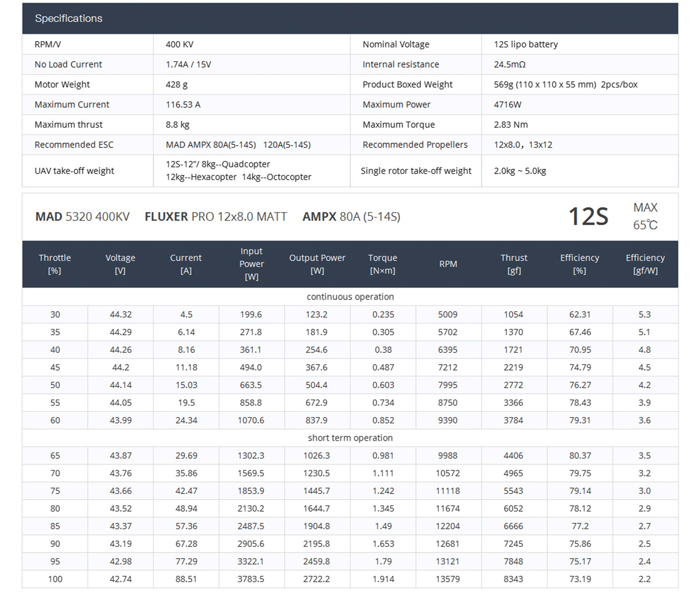
Task: Click the Recommended ESC label
Action: [x=74, y=145]
